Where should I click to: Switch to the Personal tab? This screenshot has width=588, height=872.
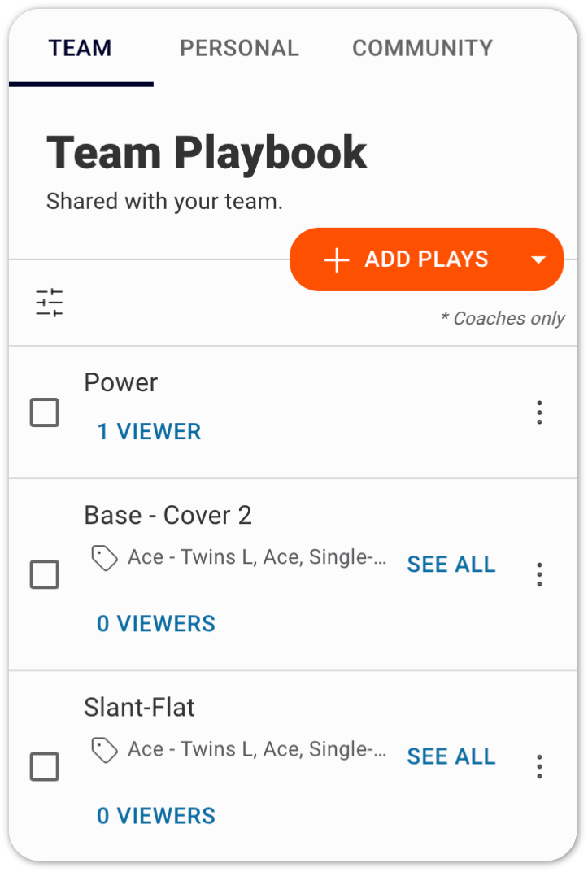[x=239, y=48]
